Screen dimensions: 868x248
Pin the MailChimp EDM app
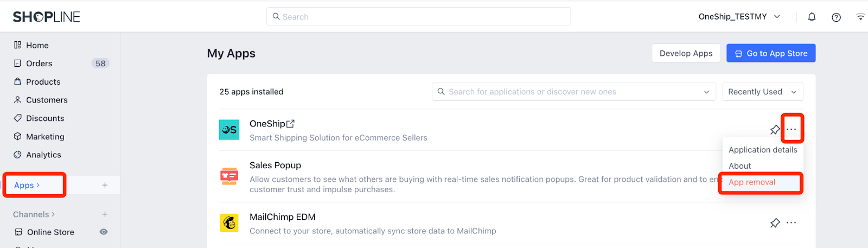click(775, 222)
